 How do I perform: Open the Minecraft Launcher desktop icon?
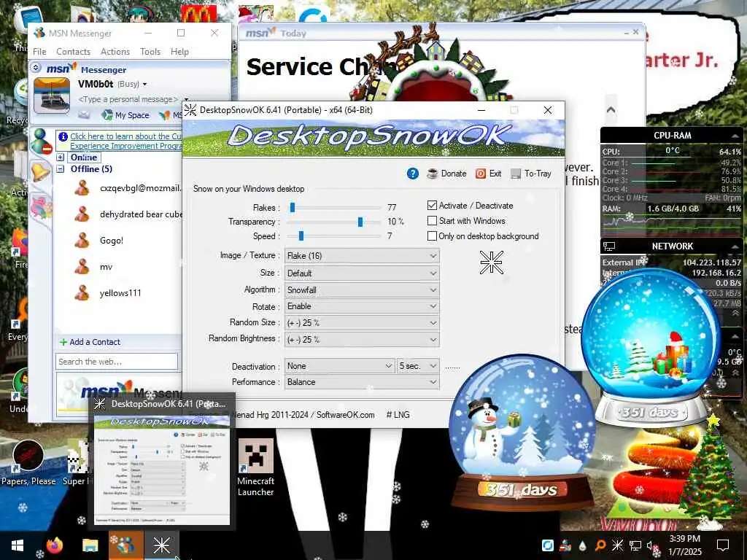pyautogui.click(x=256, y=467)
